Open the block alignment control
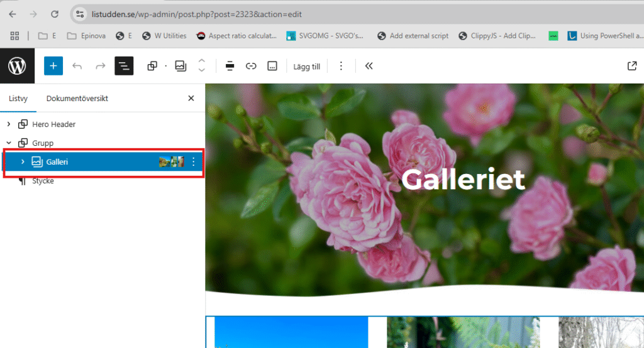644x348 pixels. click(230, 66)
